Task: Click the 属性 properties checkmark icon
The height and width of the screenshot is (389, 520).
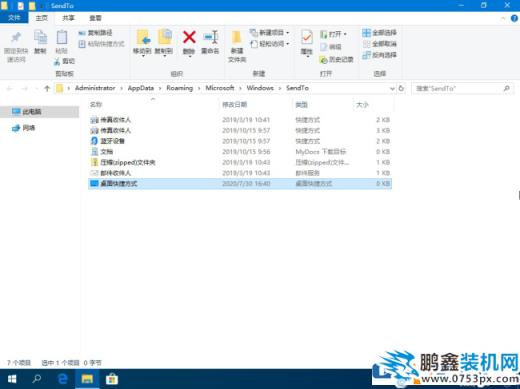Action: coord(306,37)
